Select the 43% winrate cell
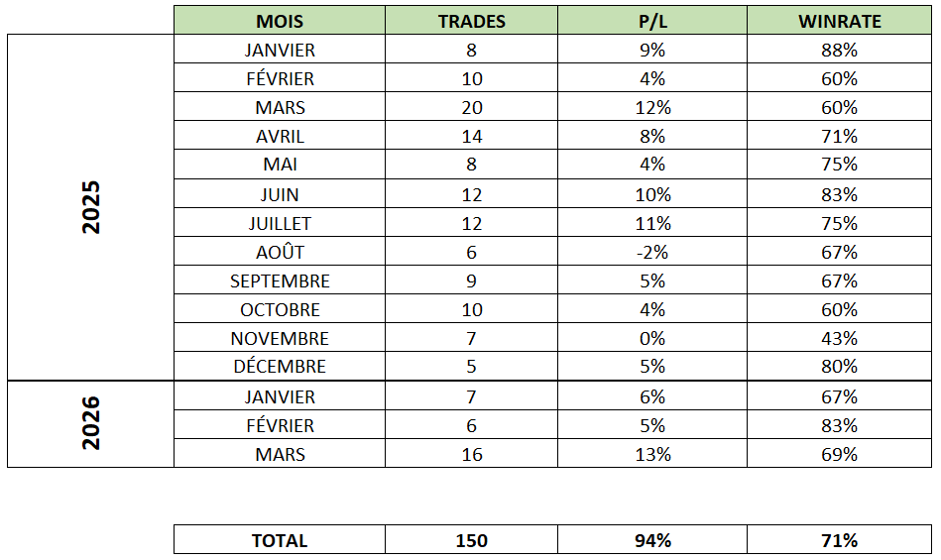This screenshot has width=941, height=560. pos(839,339)
